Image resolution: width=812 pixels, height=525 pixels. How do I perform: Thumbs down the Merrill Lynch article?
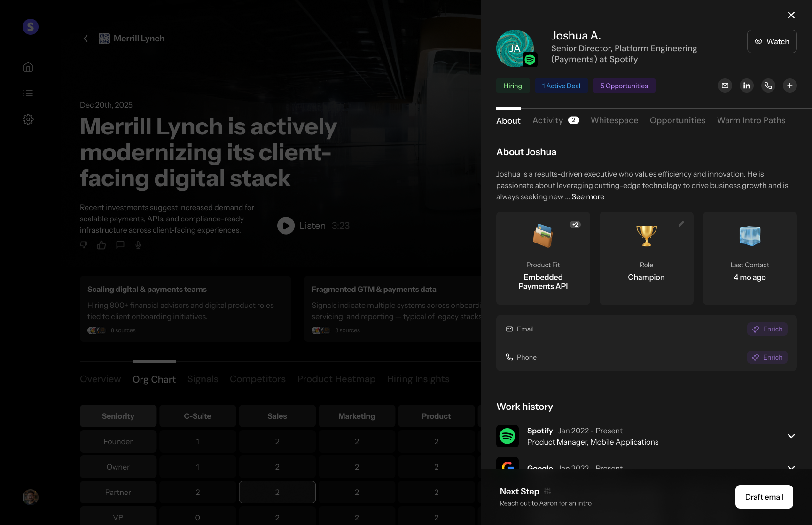[84, 245]
